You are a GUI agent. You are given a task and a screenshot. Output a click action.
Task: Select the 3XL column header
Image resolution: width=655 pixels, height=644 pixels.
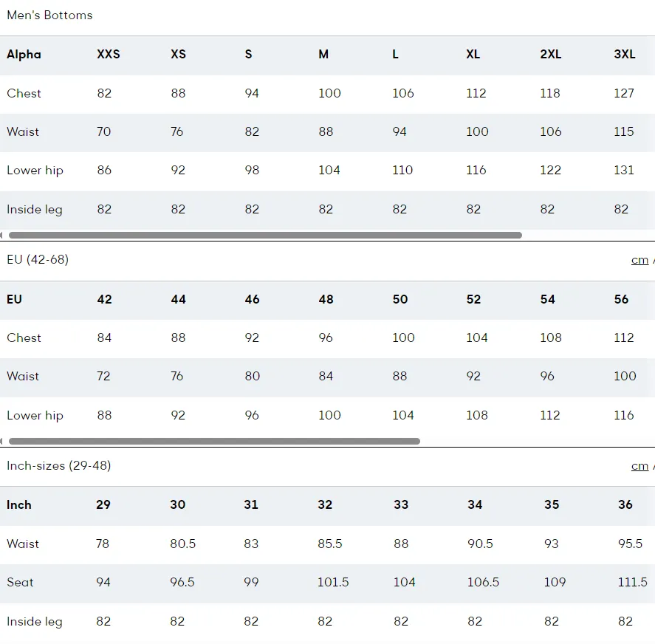point(625,55)
